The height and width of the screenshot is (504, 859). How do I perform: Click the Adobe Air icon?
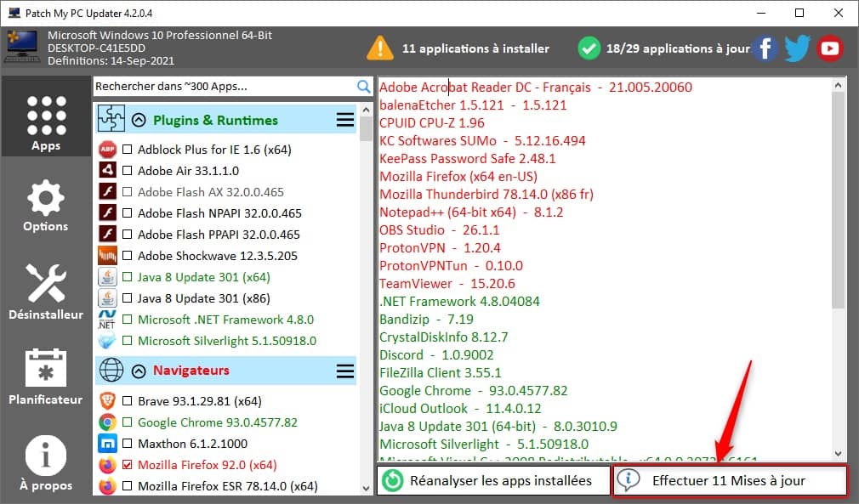point(107,170)
